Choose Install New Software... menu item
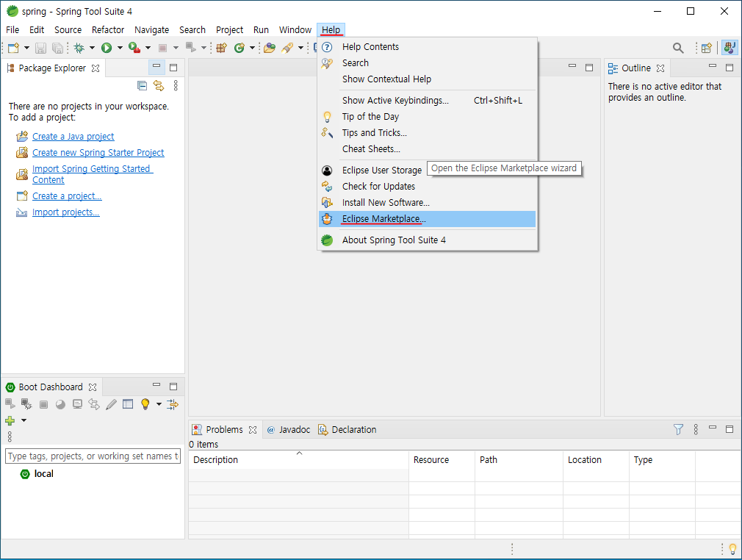 point(428,203)
